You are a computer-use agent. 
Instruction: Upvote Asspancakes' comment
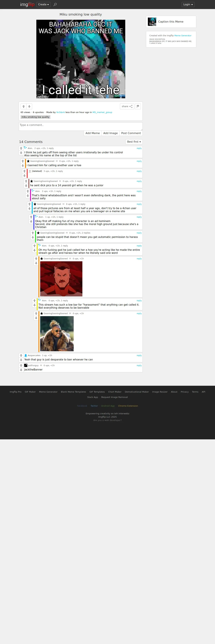pos(21,355)
